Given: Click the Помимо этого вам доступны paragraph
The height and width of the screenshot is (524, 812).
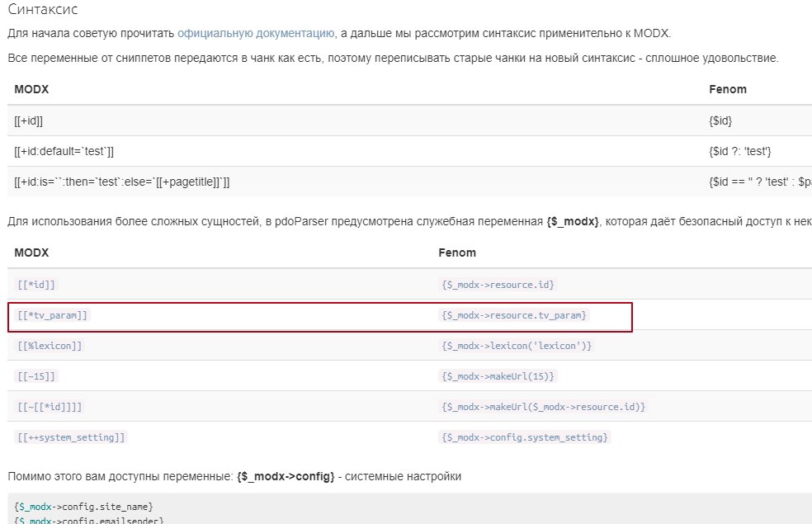Looking at the screenshot, I should 234,476.
